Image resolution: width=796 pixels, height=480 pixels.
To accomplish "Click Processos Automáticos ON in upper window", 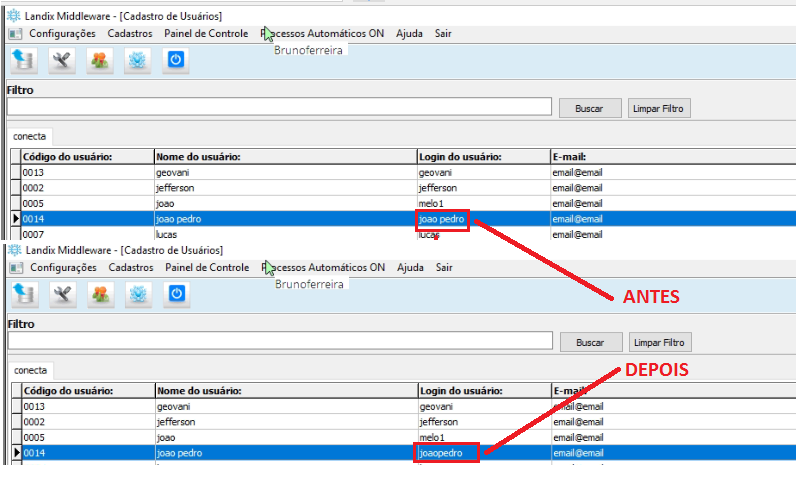I will pyautogui.click(x=322, y=33).
